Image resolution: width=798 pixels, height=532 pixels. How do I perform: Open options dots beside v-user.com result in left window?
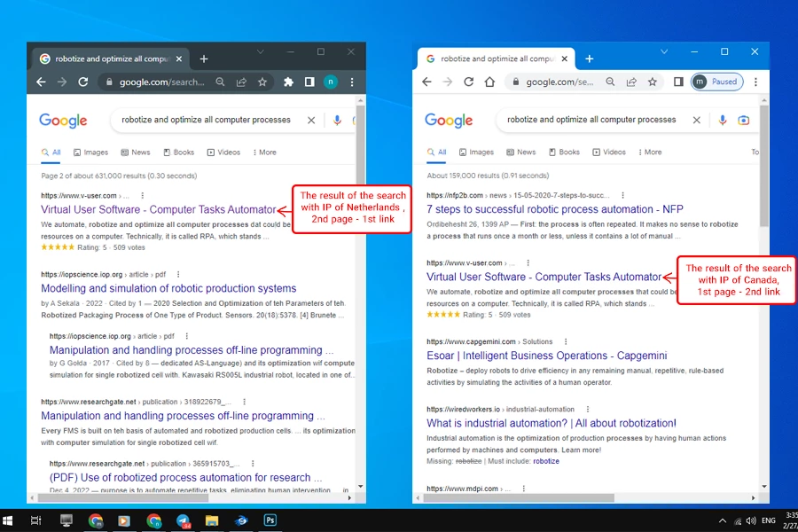(143, 195)
